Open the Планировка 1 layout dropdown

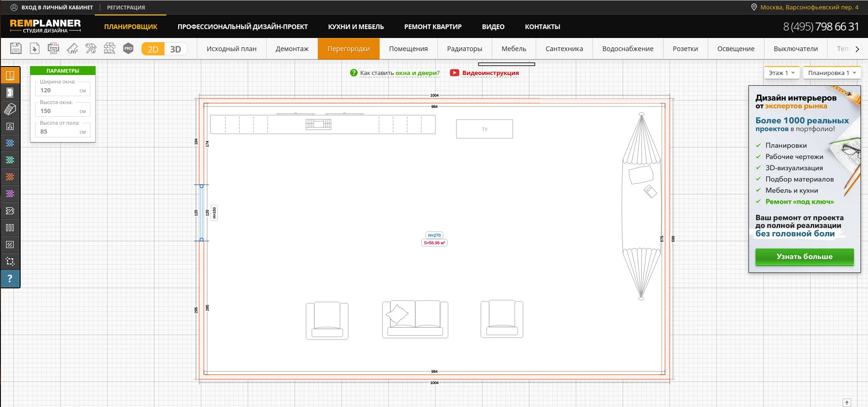tap(832, 73)
